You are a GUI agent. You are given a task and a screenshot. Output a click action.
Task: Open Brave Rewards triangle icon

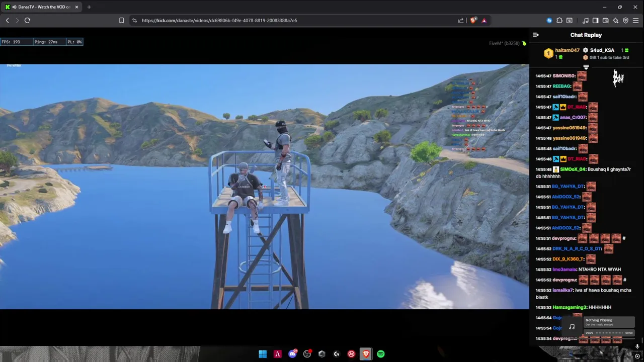(484, 21)
